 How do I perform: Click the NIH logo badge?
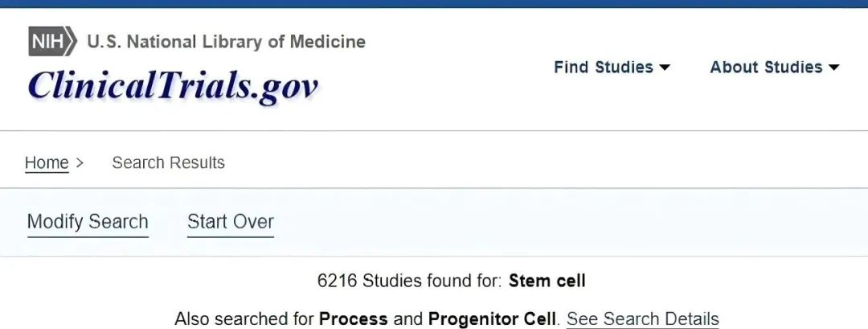coord(52,42)
